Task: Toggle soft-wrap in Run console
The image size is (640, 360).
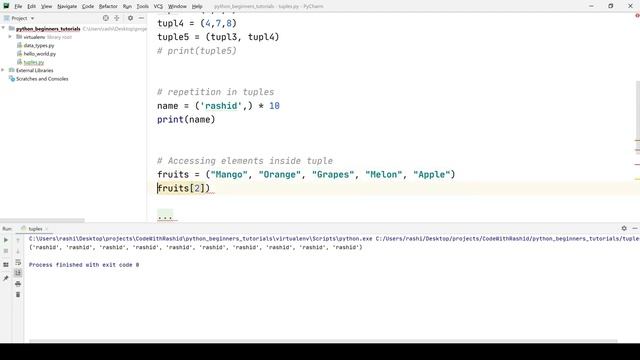Action: 18,262
